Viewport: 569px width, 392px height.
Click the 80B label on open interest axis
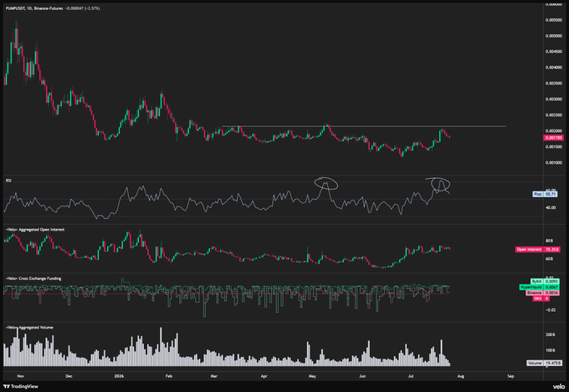click(549, 241)
